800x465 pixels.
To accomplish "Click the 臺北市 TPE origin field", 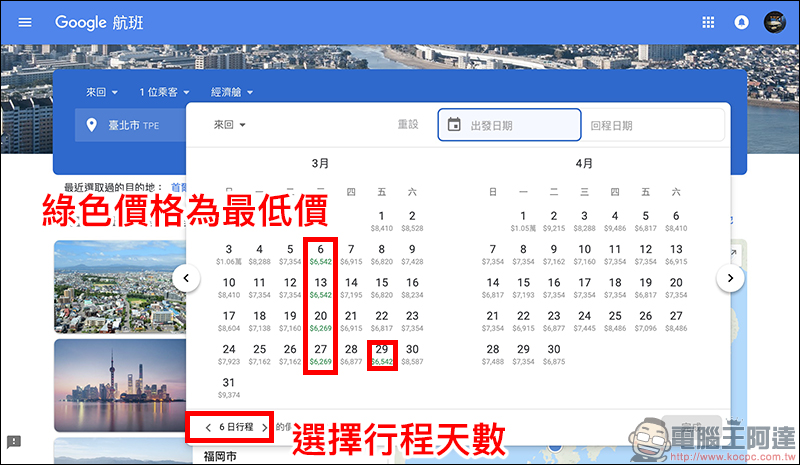I will (x=130, y=126).
